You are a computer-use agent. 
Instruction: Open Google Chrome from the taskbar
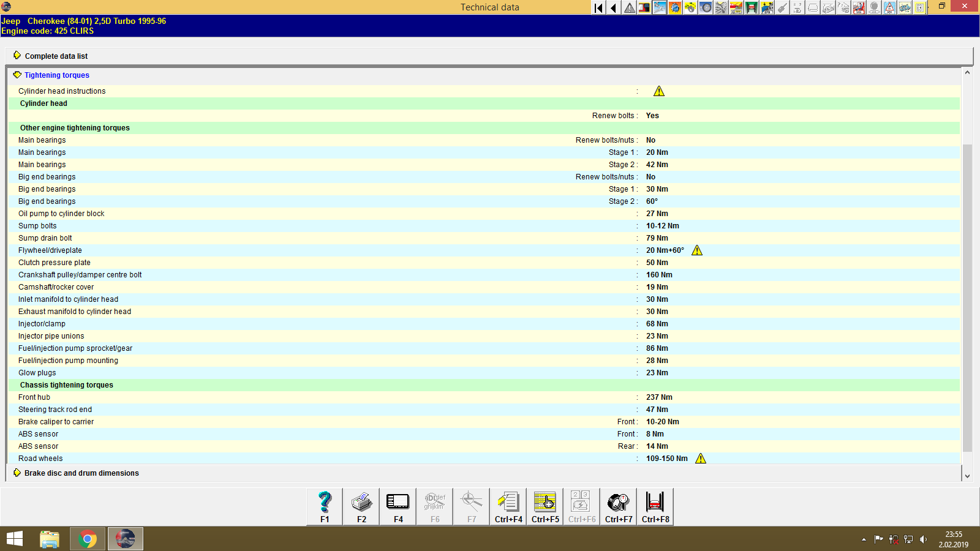tap(88, 538)
